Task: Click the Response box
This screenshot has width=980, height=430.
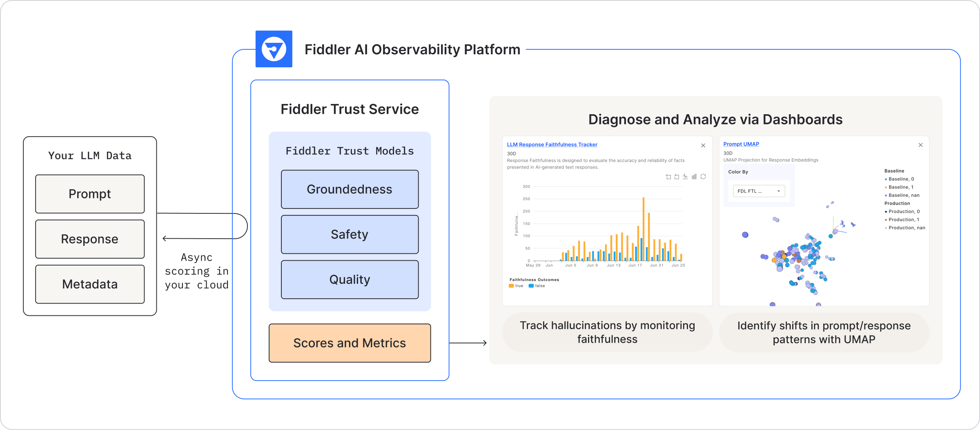Action: pos(90,239)
